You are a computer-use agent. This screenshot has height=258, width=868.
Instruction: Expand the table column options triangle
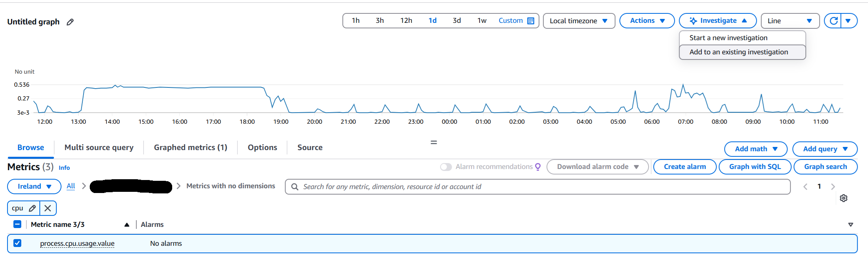tap(850, 225)
